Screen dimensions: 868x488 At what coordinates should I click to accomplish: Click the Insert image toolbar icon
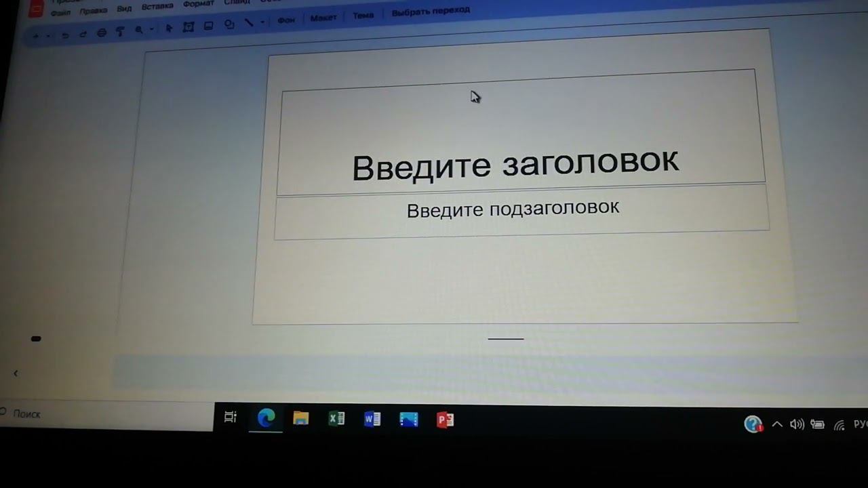209,26
